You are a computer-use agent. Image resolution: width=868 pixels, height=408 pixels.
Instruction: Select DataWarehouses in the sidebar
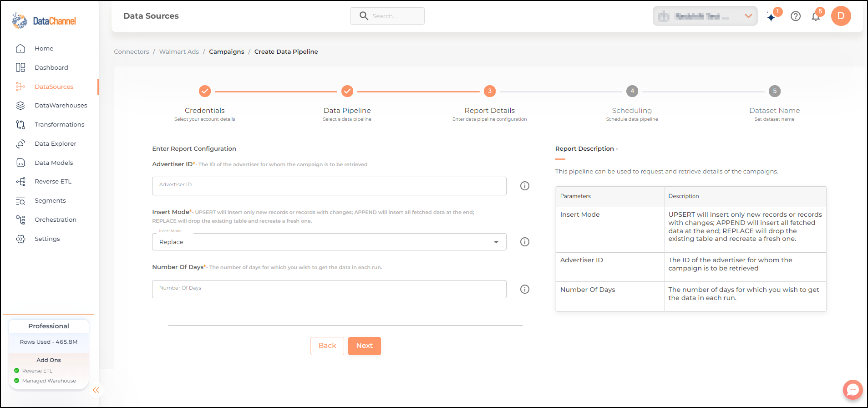click(61, 106)
